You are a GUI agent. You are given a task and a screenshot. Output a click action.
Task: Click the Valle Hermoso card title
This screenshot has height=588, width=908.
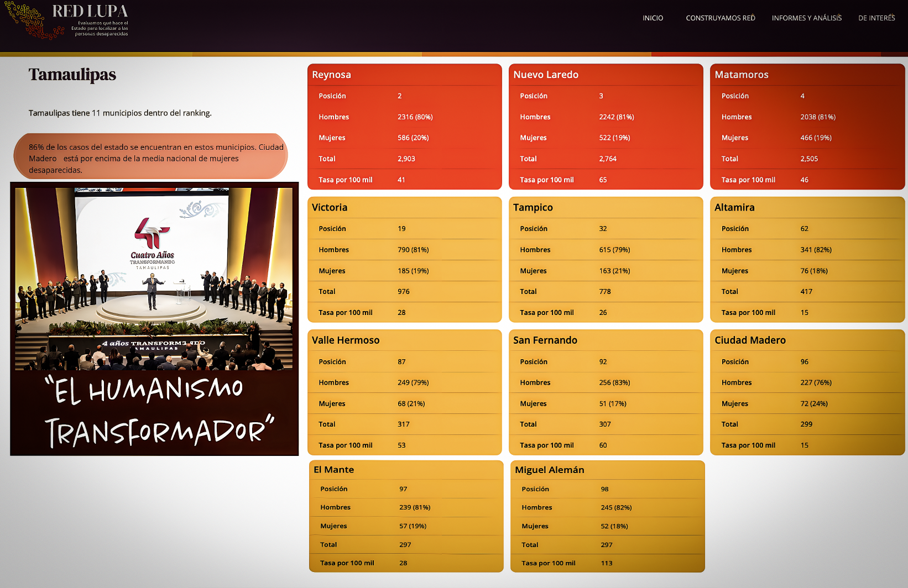[x=346, y=340]
